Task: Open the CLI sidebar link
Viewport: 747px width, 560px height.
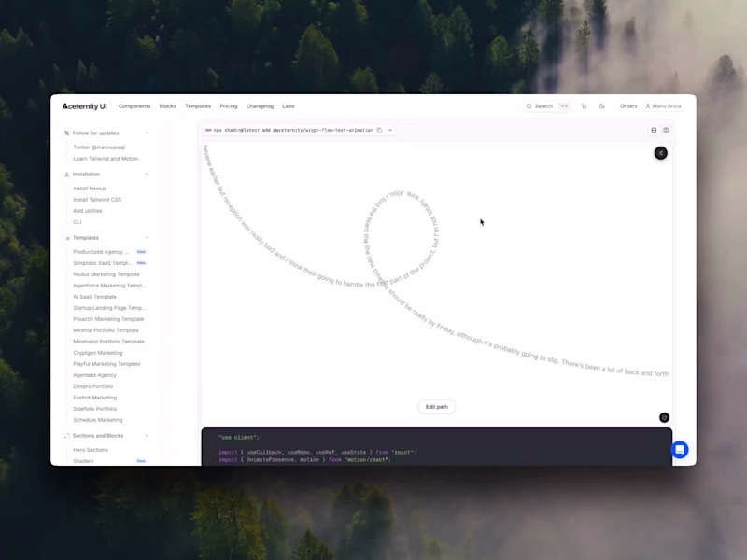Action: point(78,222)
